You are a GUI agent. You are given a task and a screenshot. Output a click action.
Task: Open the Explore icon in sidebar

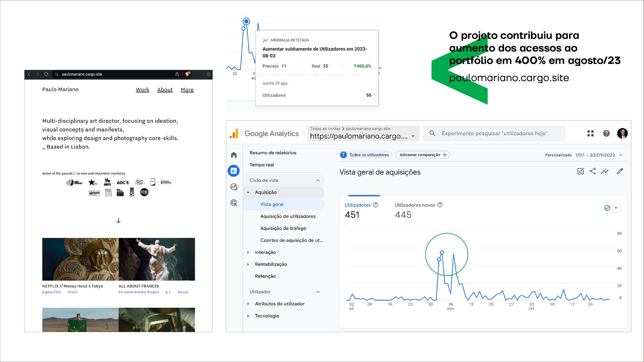[234, 187]
